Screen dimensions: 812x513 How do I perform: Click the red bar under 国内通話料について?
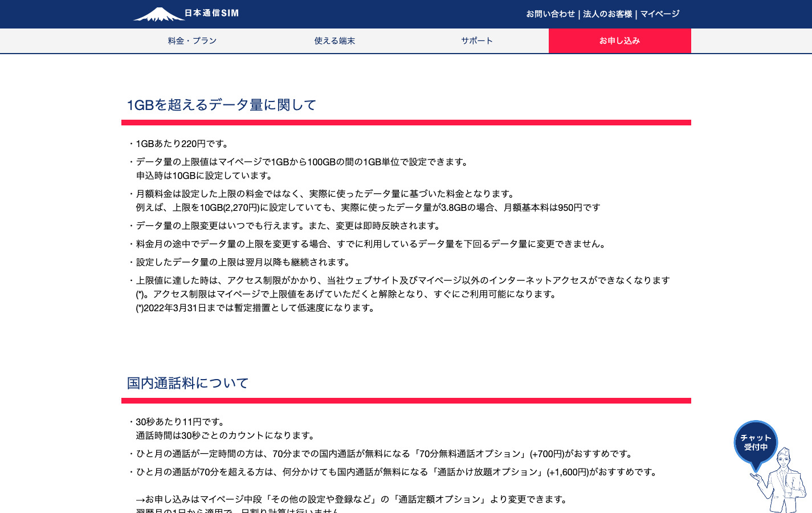[x=406, y=401]
